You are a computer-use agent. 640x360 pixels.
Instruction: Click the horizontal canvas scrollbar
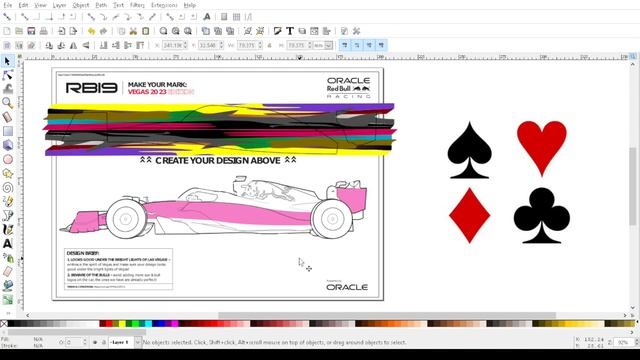(x=387, y=316)
